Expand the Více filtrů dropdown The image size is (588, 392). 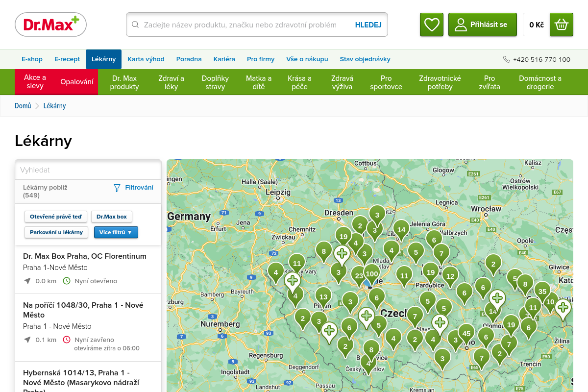click(x=116, y=232)
